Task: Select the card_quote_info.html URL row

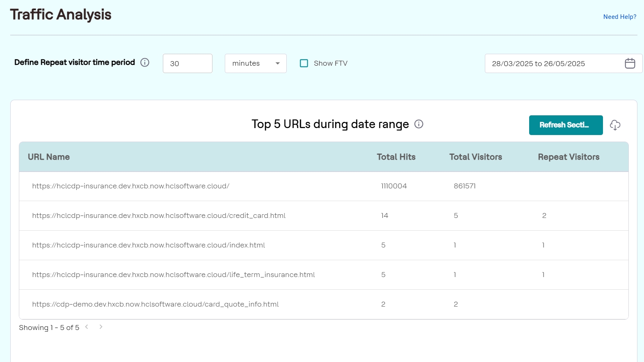Action: (155, 305)
